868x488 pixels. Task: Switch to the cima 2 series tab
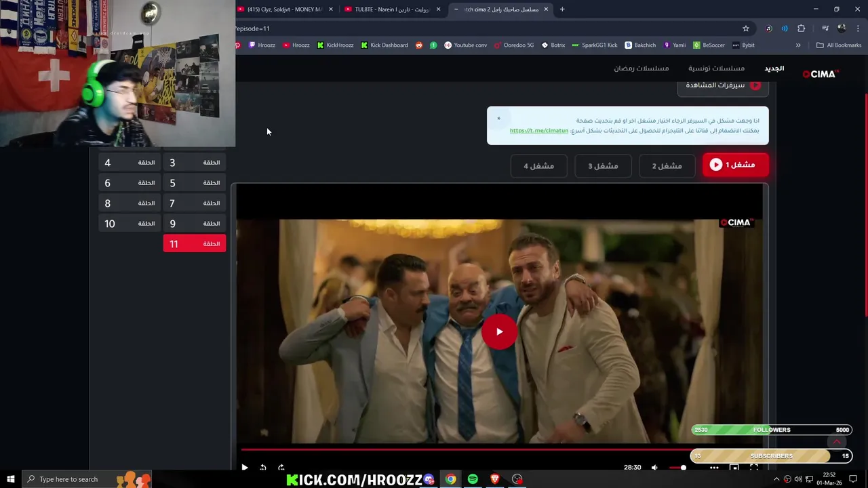(500, 9)
